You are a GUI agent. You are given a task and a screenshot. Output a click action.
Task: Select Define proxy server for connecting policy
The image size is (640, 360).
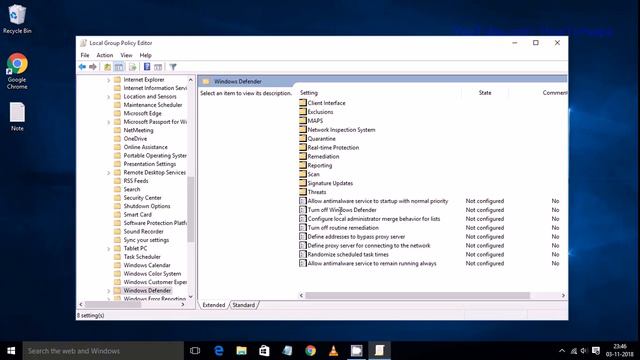click(369, 245)
